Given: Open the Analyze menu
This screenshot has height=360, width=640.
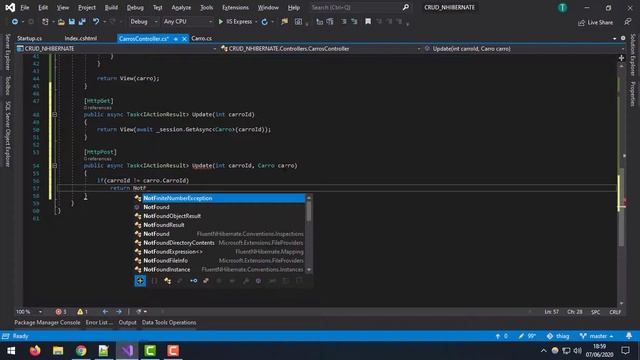Looking at the screenshot, I should click(181, 7).
